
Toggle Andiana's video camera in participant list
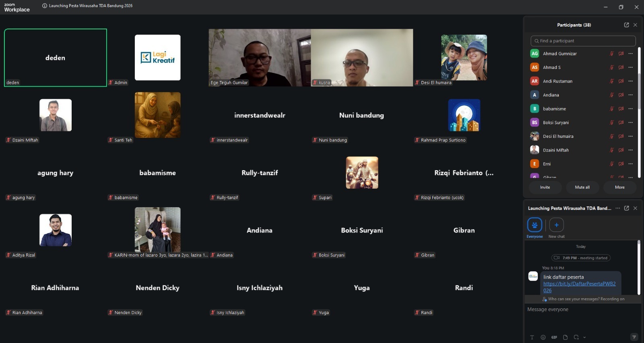click(621, 95)
